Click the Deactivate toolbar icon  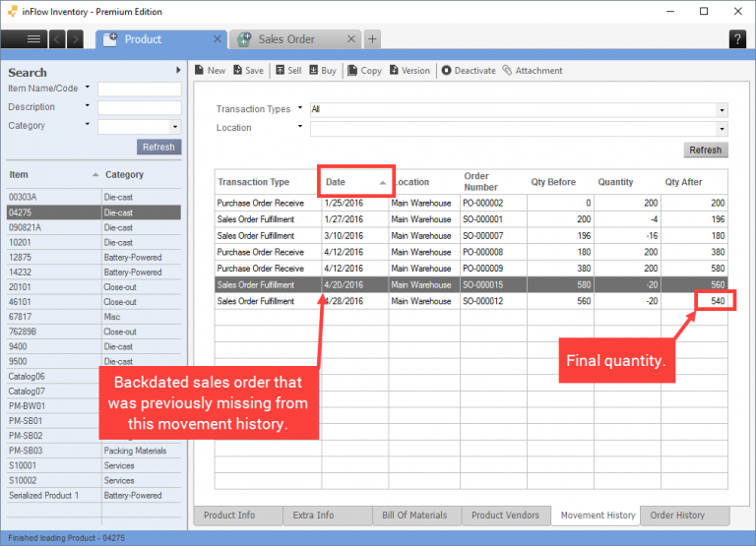click(447, 71)
